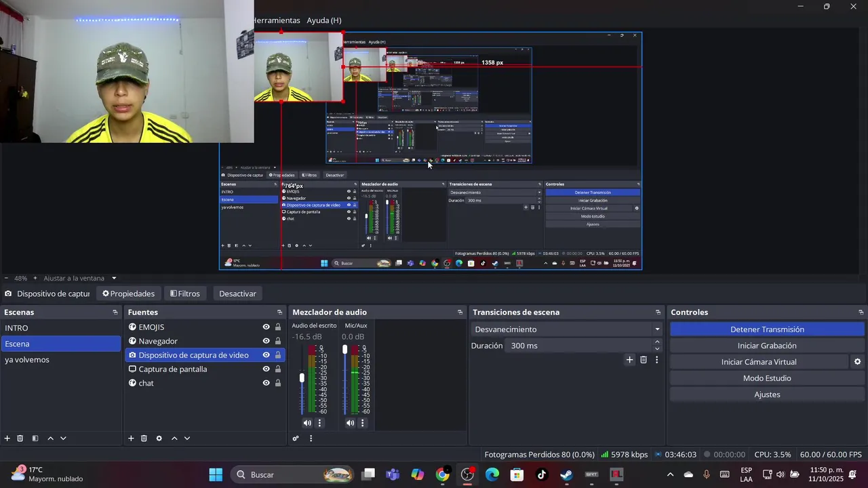The width and height of the screenshot is (868, 488).
Task: Open transition properties three-dot menu
Action: pyautogui.click(x=656, y=360)
